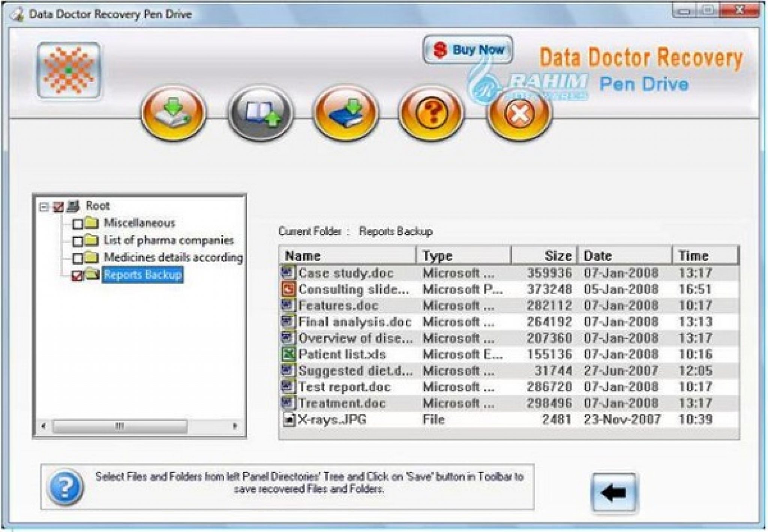Check the Miscellaneous folder checkbox
Viewport: 768px width, 532px height.
click(x=78, y=224)
